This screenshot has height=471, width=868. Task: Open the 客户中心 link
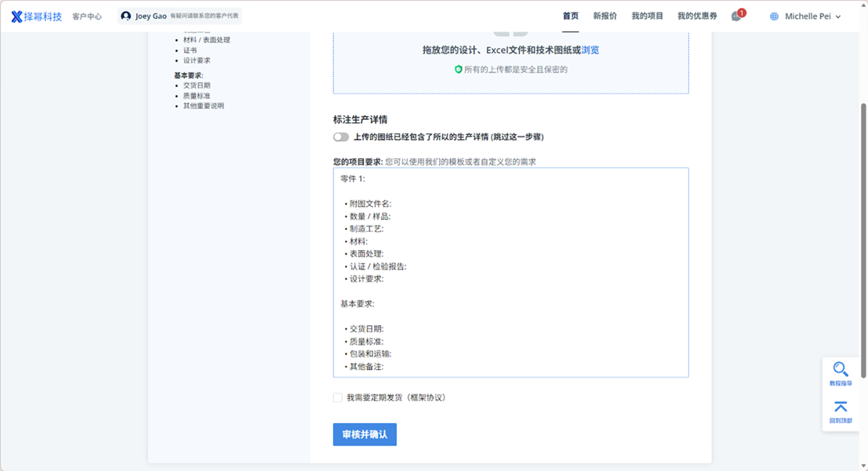(87, 16)
